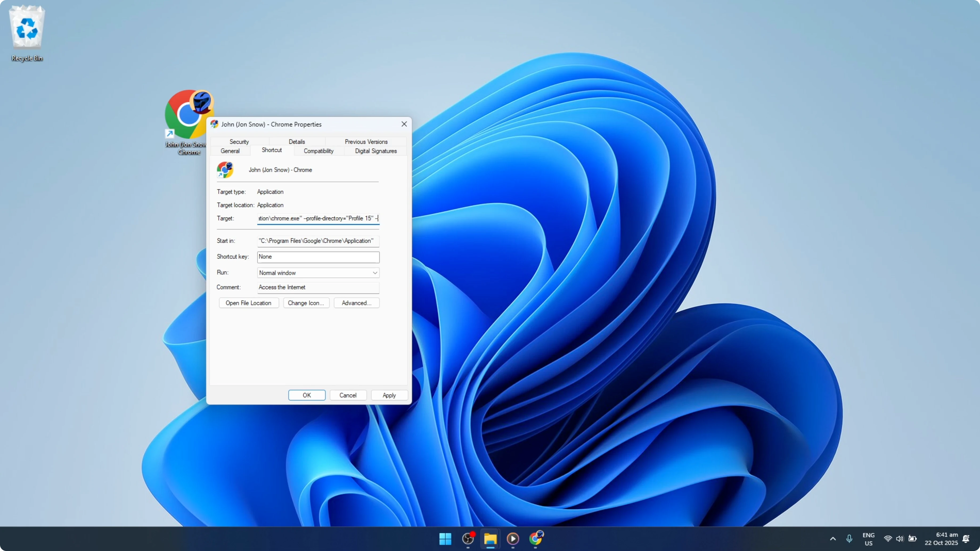Open the notifications bell icon
980x551 pixels.
point(966,539)
